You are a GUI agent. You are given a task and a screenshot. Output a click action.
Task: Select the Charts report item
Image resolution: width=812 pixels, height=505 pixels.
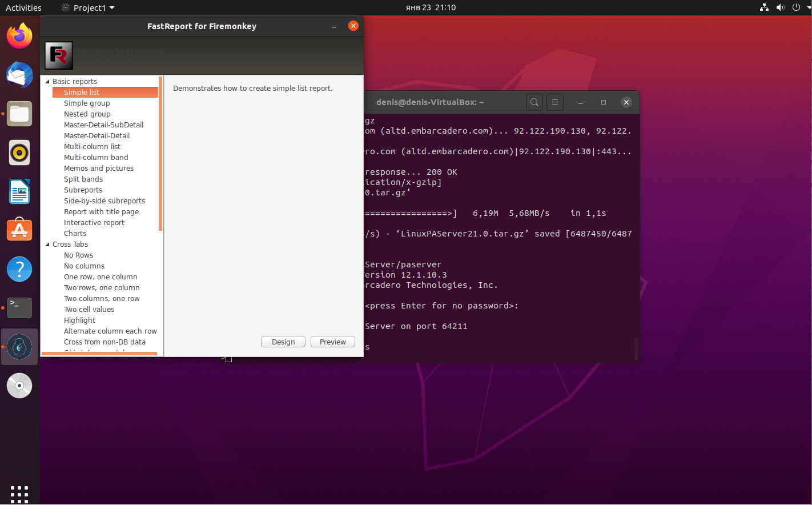75,234
